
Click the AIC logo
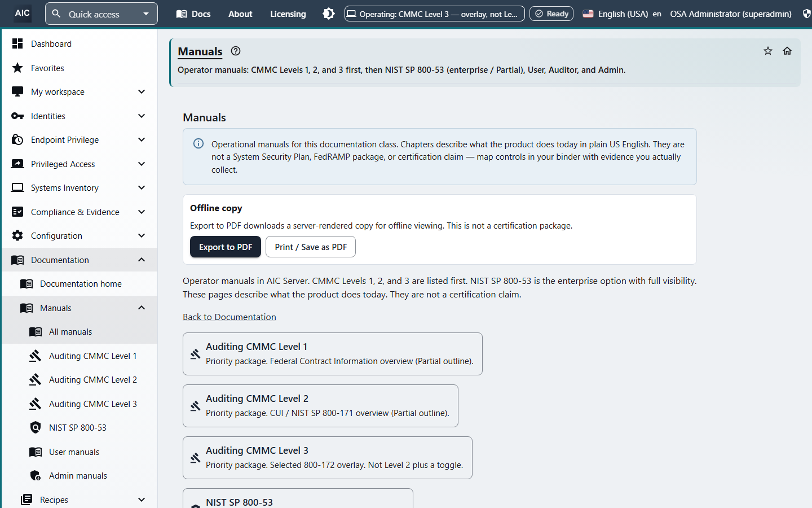tap(23, 13)
